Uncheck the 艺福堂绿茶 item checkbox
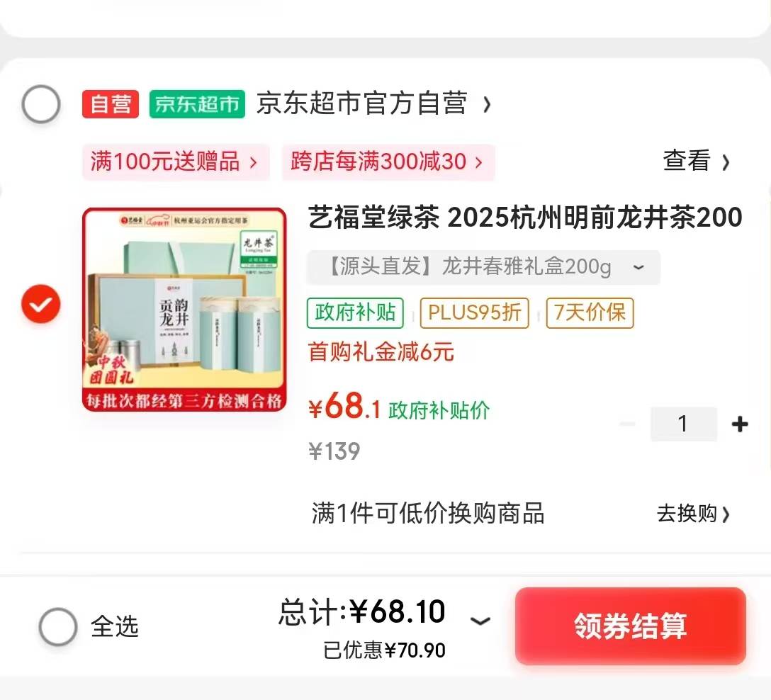 click(x=41, y=304)
